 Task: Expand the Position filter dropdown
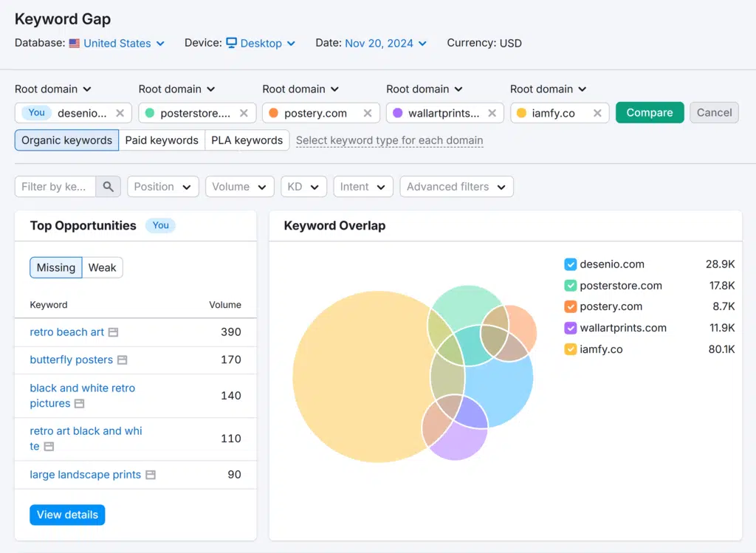[x=162, y=187]
